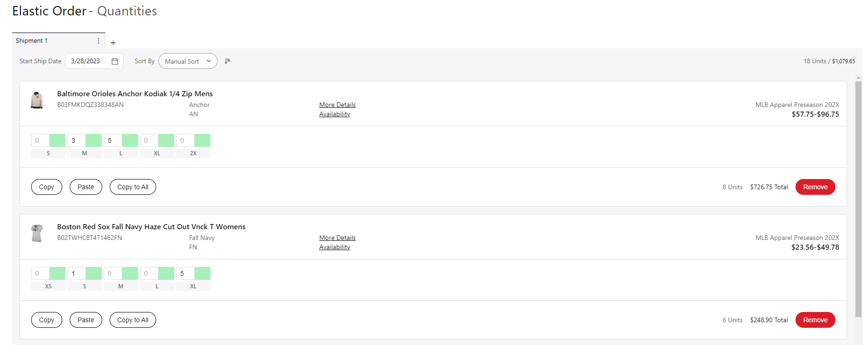Click the Boston Red Sox tee thumbnail
868x345 pixels.
37,233
